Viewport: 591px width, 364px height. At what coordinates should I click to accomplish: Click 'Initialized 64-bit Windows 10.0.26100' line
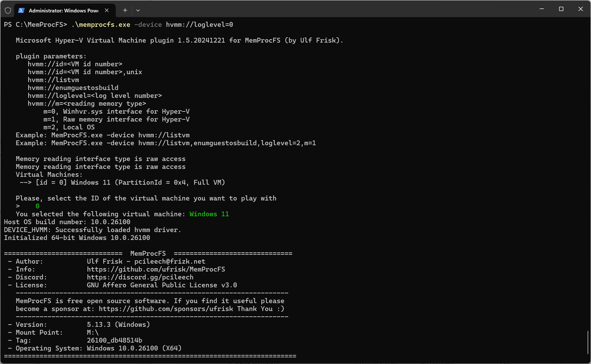point(77,238)
